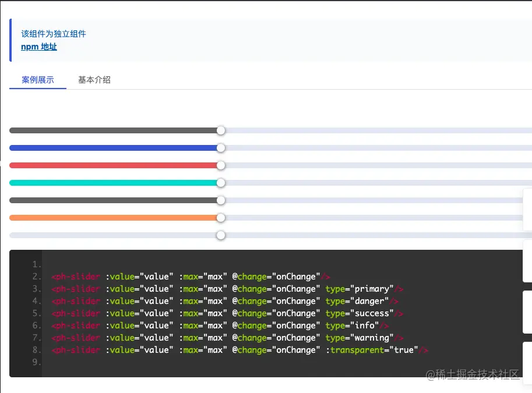Click the blue primary slider handle

coord(221,148)
